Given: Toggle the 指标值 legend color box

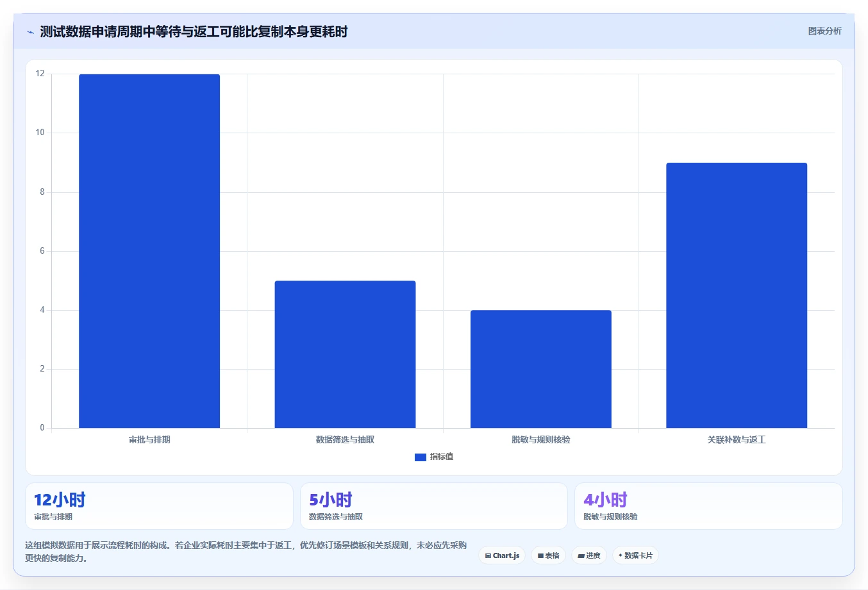Looking at the screenshot, I should [421, 457].
